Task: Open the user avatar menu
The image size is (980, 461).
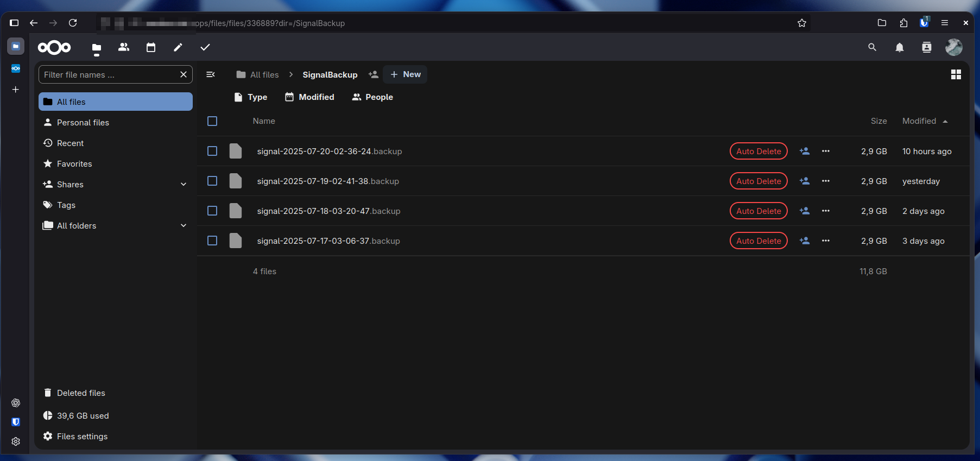Action: click(954, 47)
